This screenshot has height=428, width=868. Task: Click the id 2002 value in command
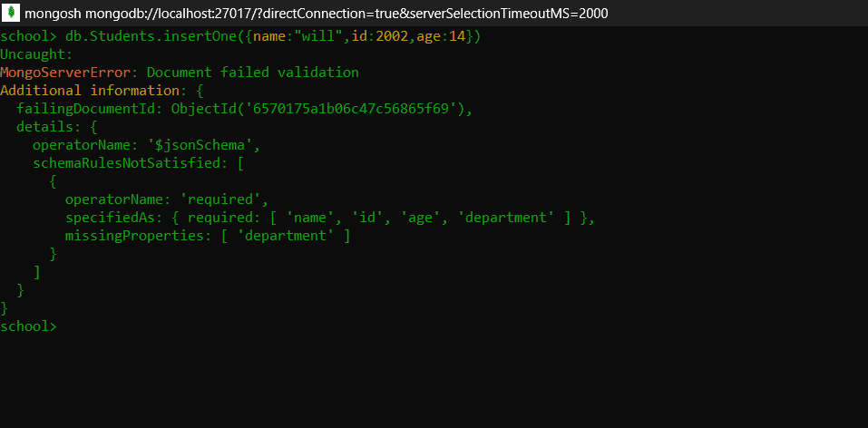tap(391, 36)
